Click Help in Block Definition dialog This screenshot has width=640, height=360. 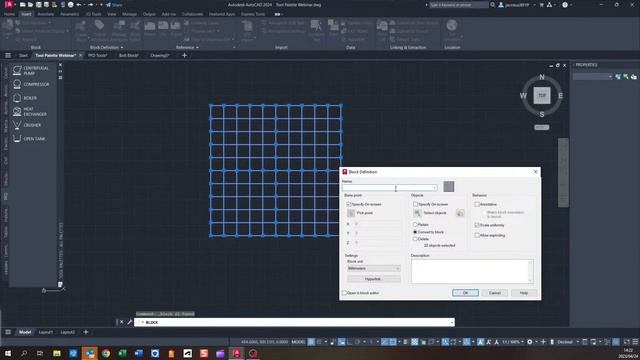coord(524,293)
